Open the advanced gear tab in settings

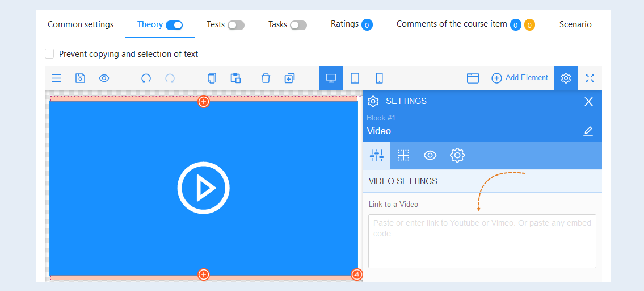coord(457,155)
